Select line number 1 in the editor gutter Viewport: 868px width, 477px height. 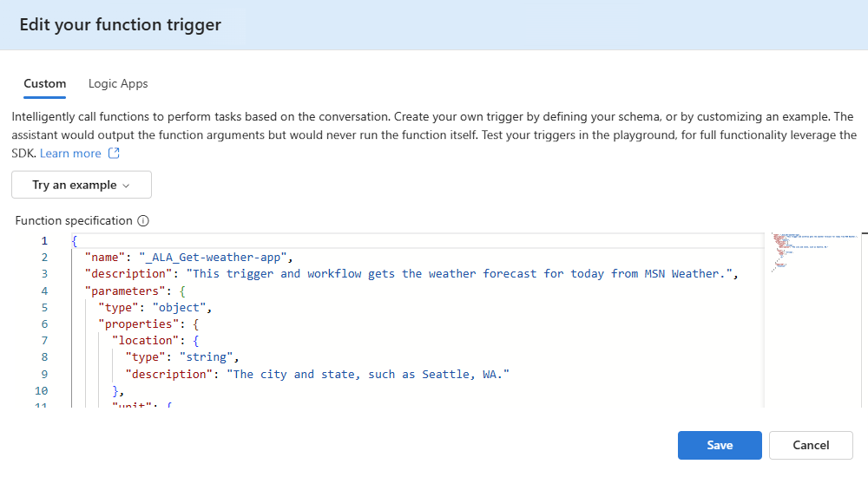coord(44,241)
